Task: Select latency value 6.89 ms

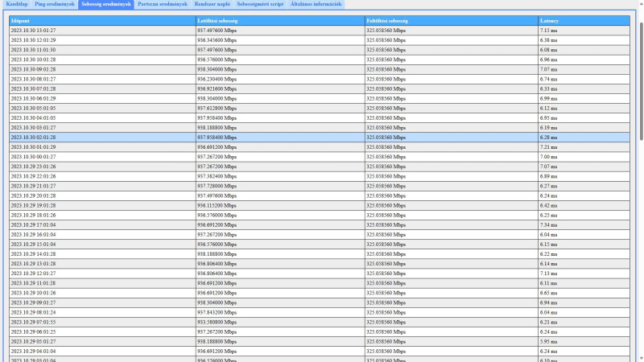Action: [x=549, y=176]
